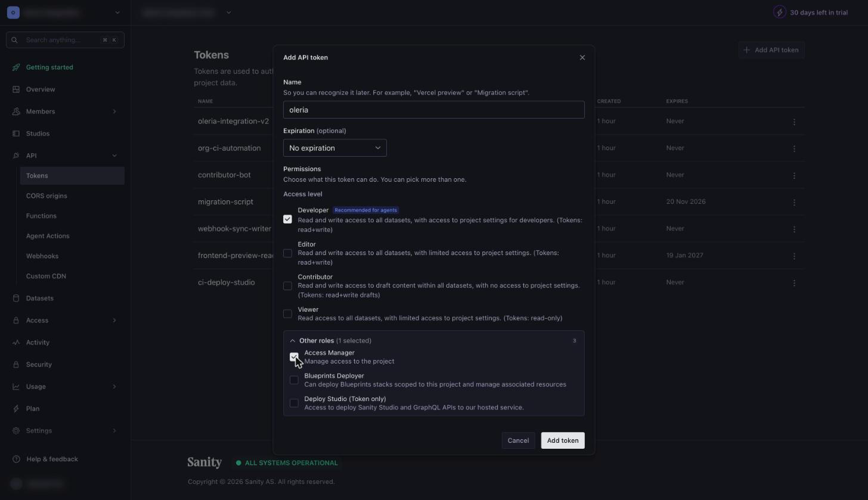Click the Overview sidebar icon
Viewport: 868px width, 500px height.
coord(16,89)
